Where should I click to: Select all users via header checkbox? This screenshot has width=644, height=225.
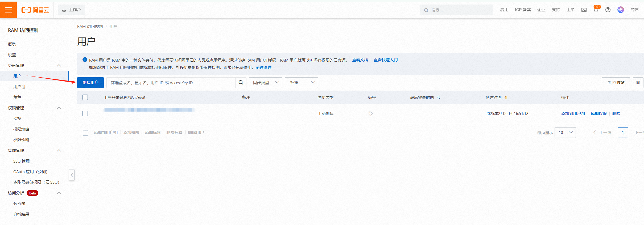coord(85,97)
